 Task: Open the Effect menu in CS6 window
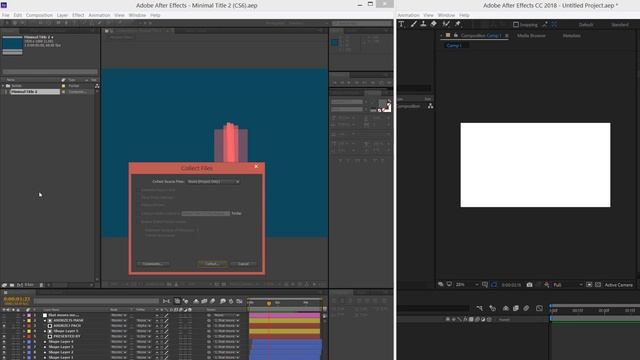click(x=78, y=15)
